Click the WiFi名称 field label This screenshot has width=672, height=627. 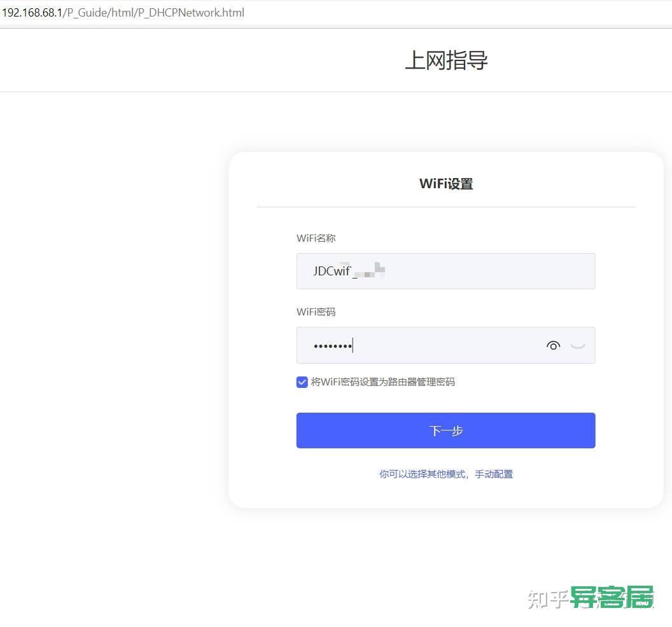pyautogui.click(x=316, y=238)
